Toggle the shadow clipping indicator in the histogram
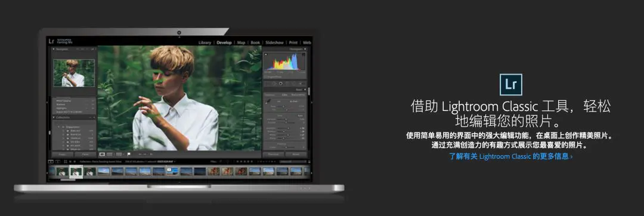Screen dimensions: 644x216 coord(265,54)
